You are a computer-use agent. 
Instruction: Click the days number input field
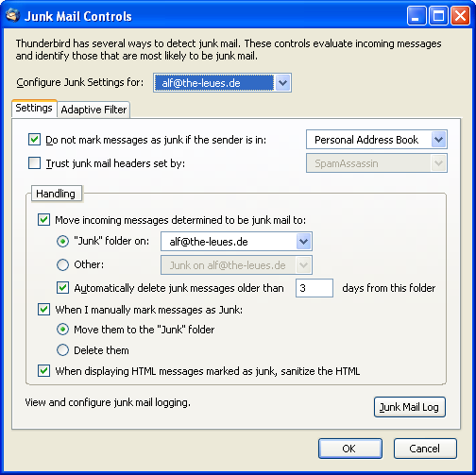pos(314,288)
